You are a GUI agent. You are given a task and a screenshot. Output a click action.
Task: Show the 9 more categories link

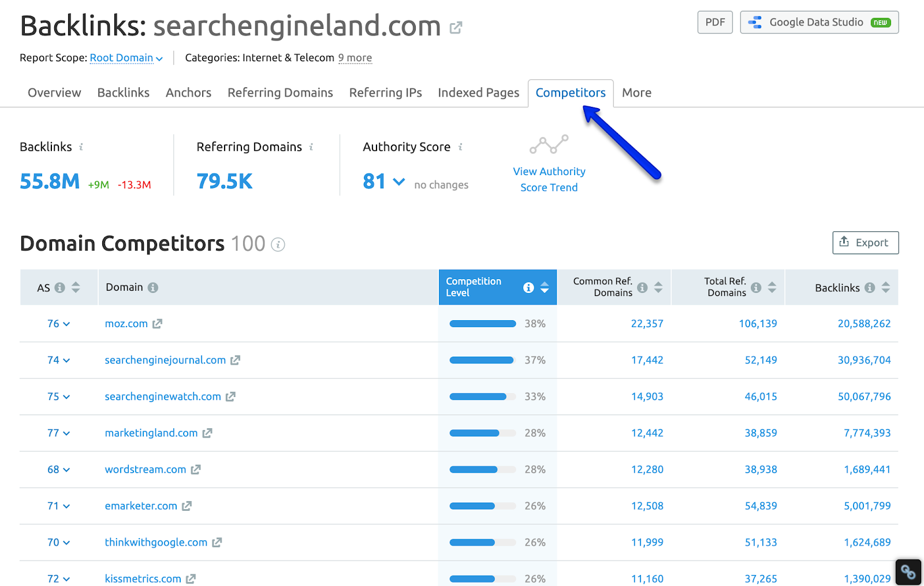coord(355,58)
